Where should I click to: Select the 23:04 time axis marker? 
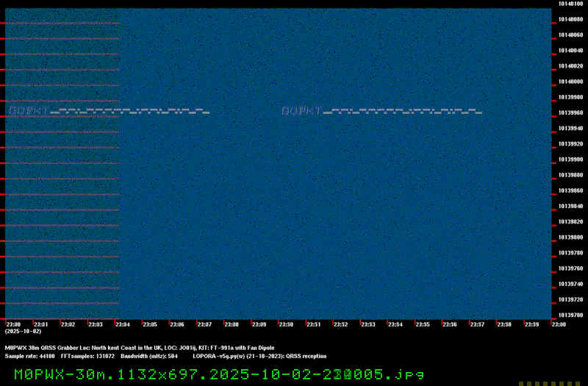(x=123, y=324)
